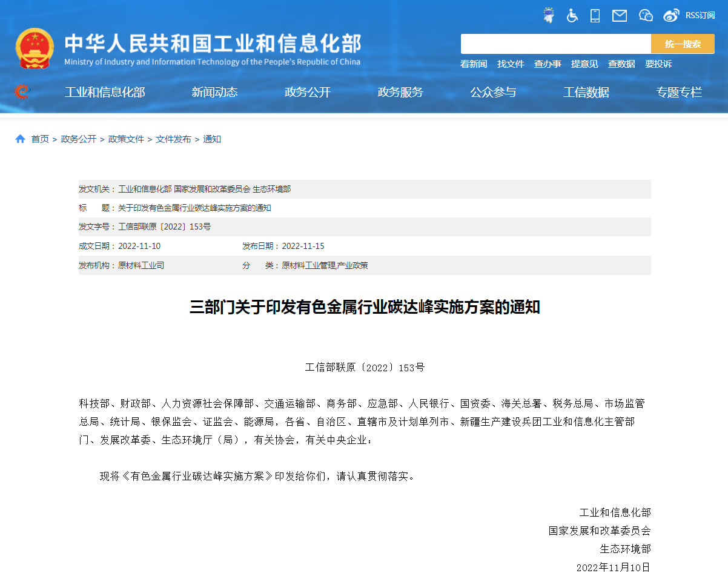Click the 分类 value 原材料工业管理,产业政策
728x576 pixels.
tap(325, 265)
